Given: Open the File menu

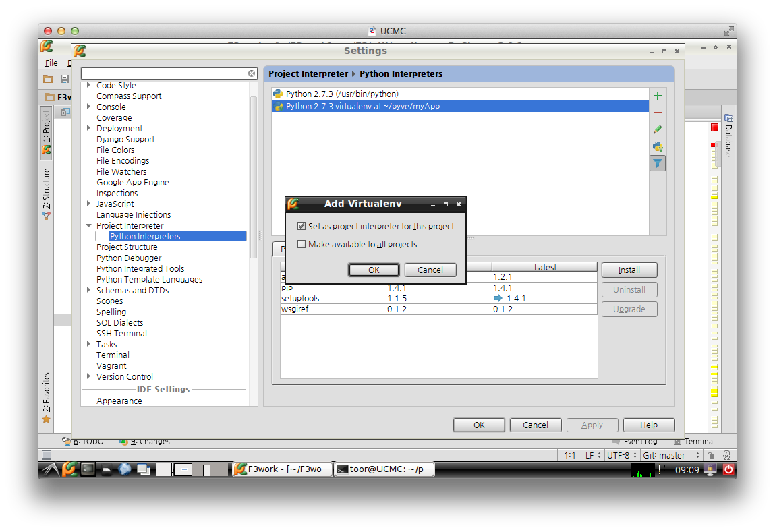Looking at the screenshot, I should tap(51, 63).
